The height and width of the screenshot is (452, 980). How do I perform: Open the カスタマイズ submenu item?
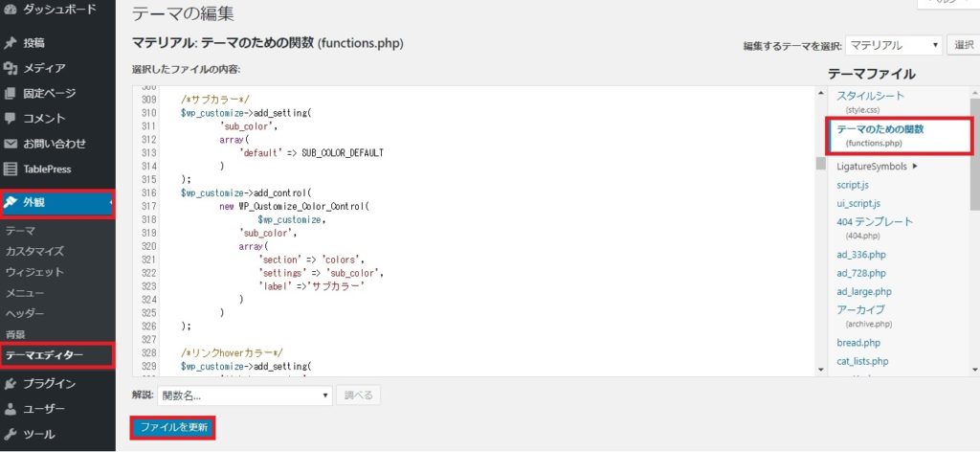(x=34, y=251)
